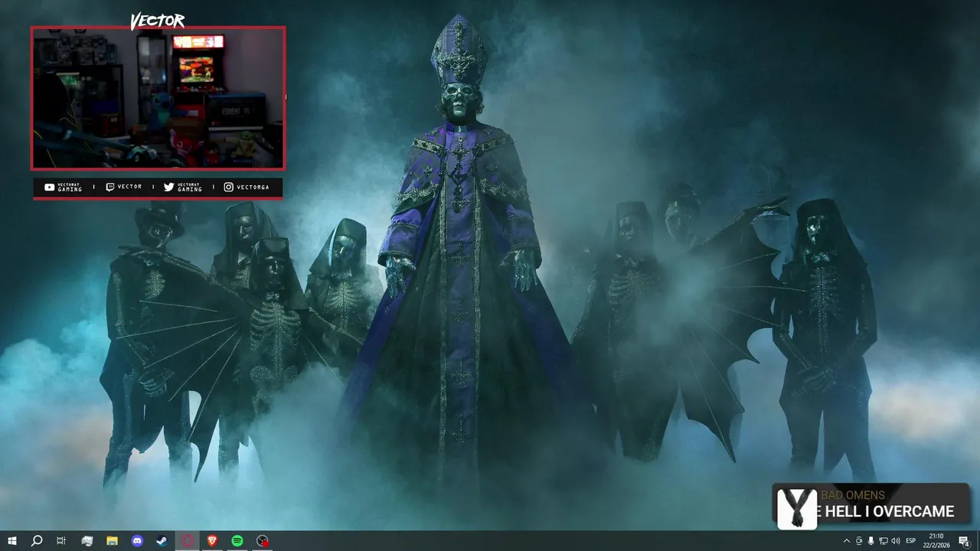
Task: Open Spotify from the taskbar
Action: pyautogui.click(x=237, y=541)
